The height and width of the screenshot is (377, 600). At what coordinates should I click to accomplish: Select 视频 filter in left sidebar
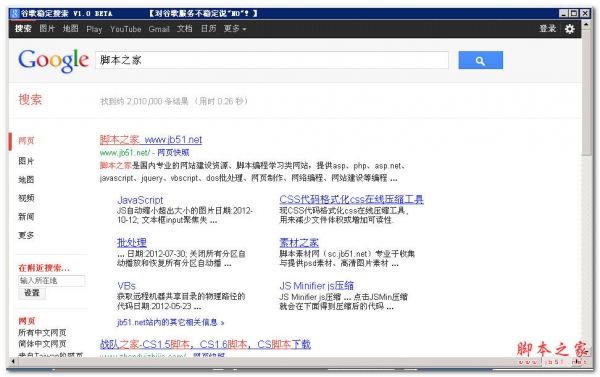[x=26, y=198]
